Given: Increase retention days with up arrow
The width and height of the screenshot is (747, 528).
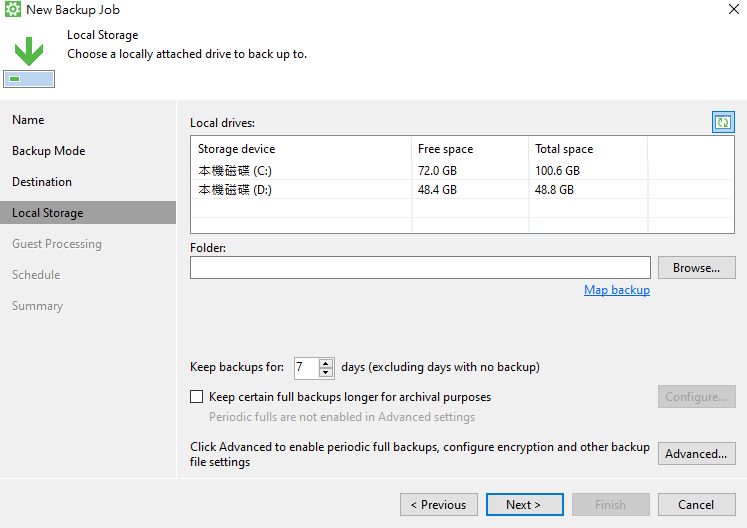Looking at the screenshot, I should pyautogui.click(x=325, y=362).
